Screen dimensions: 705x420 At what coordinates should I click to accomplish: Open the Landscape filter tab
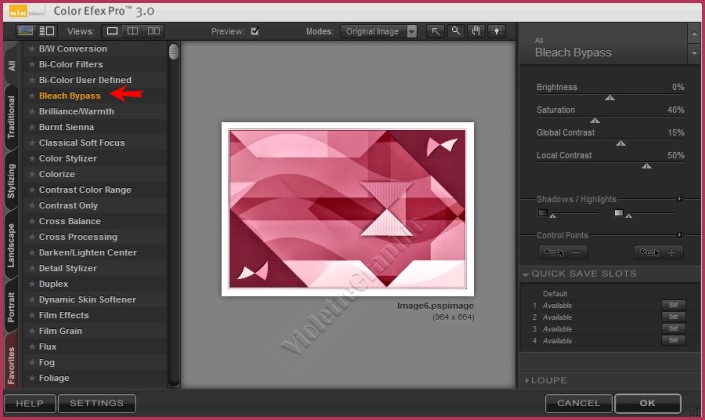click(x=11, y=245)
